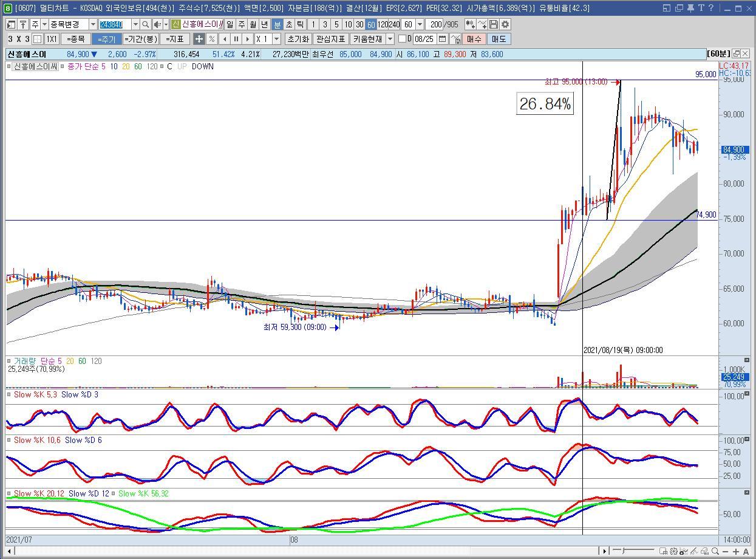
Task: Toggle the 'D' date checkbox
Action: coord(402,39)
